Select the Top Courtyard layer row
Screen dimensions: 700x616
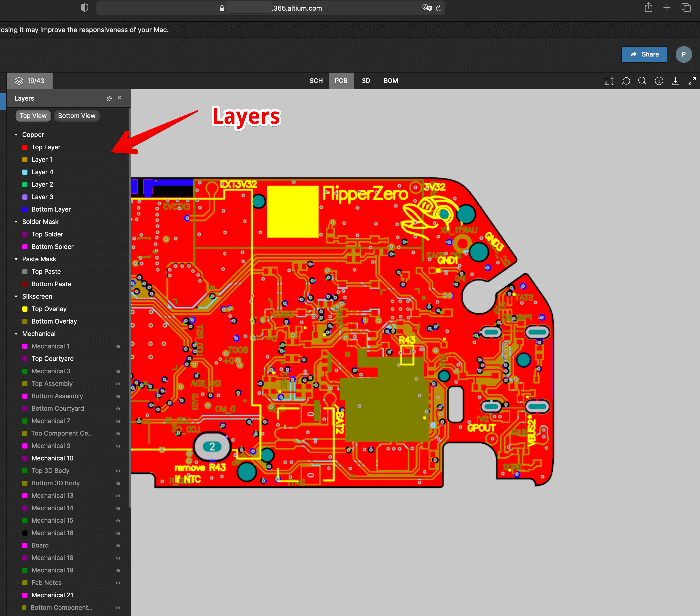click(68, 359)
